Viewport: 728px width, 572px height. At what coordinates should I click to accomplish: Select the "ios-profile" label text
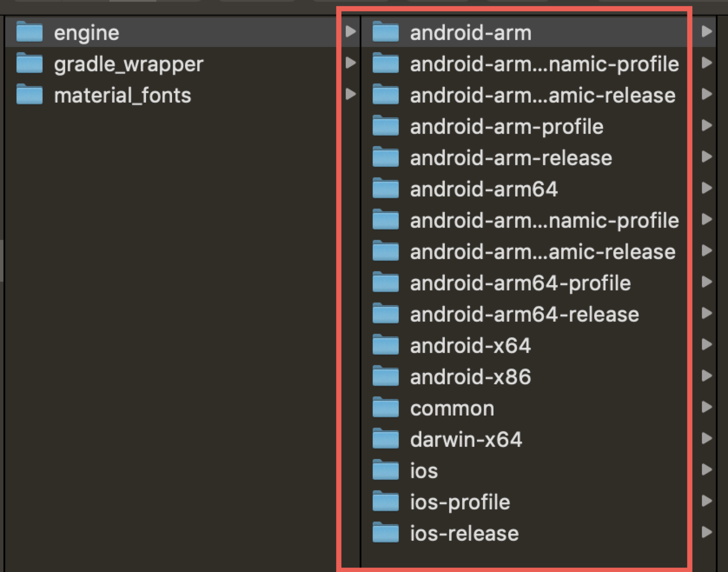click(460, 502)
